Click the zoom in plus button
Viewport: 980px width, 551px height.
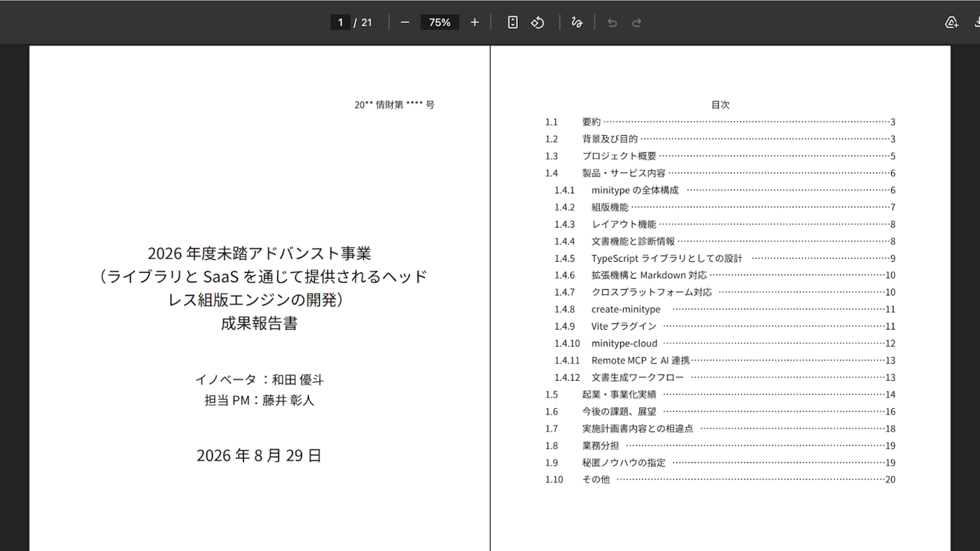click(x=475, y=22)
